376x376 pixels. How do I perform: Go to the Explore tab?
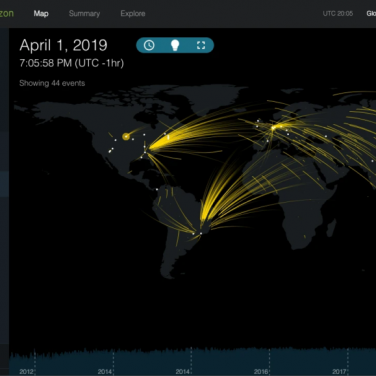coord(133,14)
